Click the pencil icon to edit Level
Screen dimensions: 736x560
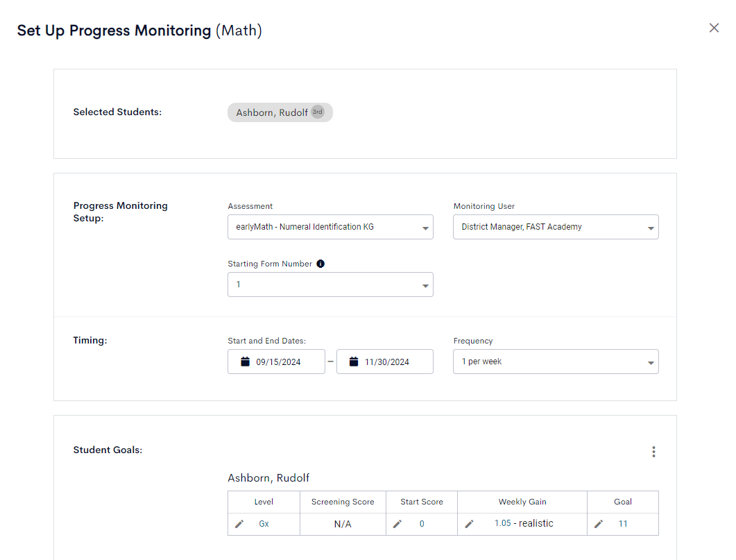tap(239, 524)
